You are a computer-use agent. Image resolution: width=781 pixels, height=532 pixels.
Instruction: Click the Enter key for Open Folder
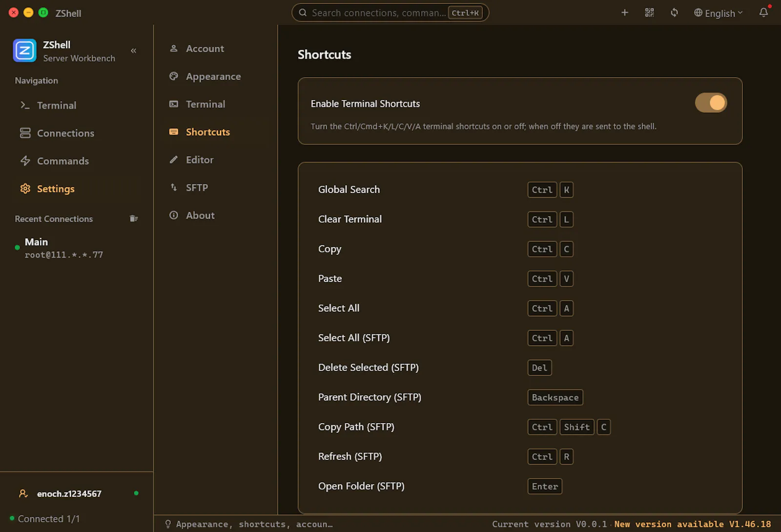pyautogui.click(x=545, y=487)
